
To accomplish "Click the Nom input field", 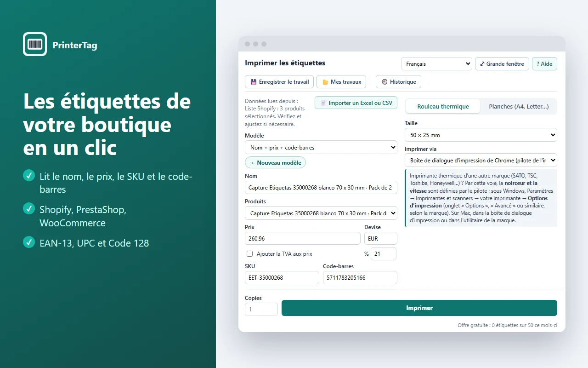I will coord(321,187).
